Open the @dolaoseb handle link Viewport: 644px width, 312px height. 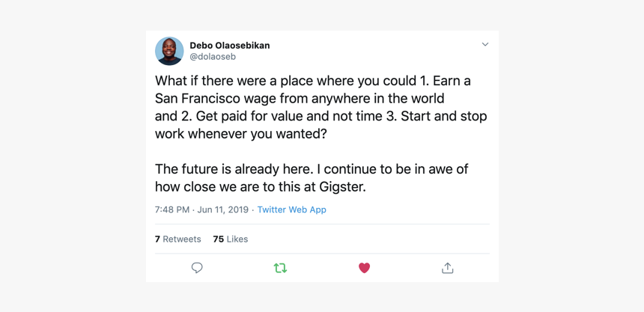[213, 57]
